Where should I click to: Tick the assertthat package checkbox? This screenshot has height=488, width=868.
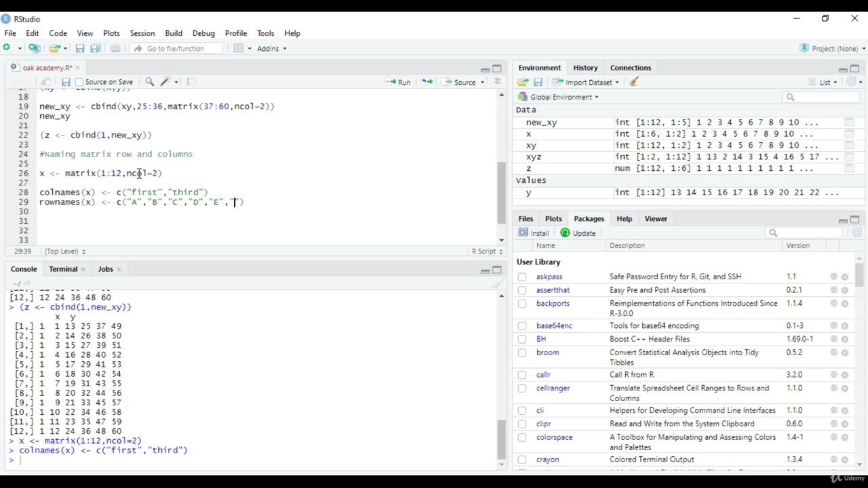pyautogui.click(x=522, y=290)
